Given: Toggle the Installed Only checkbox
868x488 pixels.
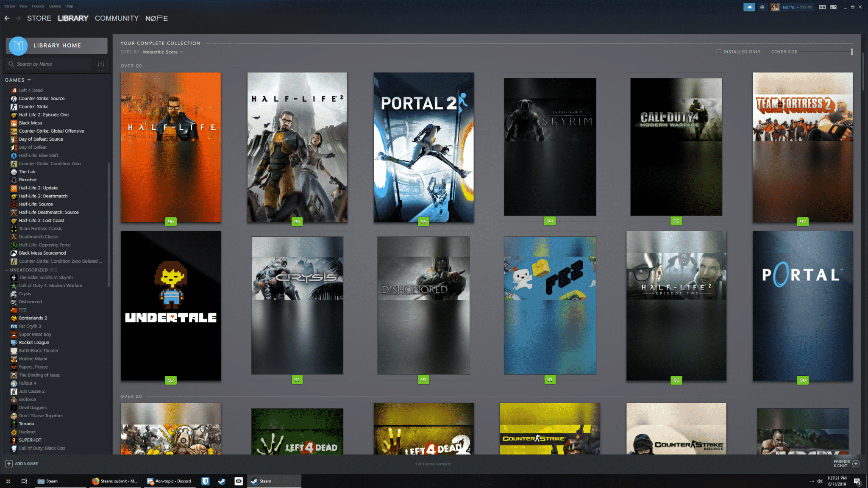Looking at the screenshot, I should 718,52.
